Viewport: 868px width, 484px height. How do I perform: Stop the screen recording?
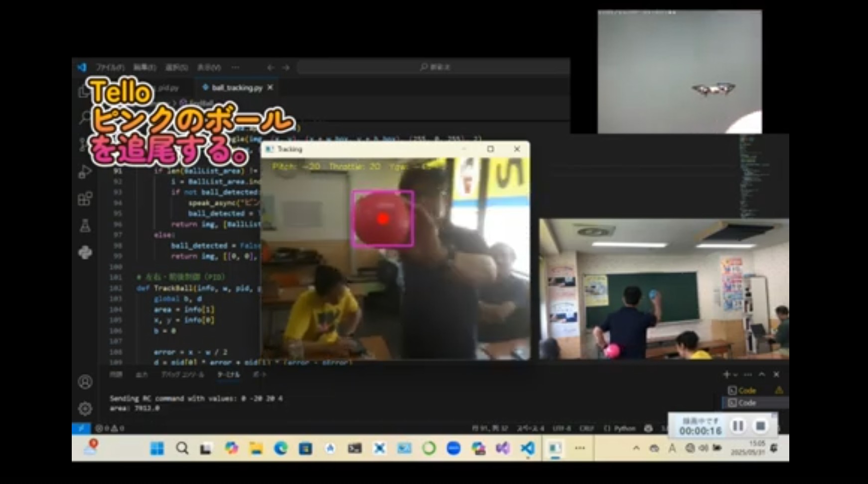point(760,426)
